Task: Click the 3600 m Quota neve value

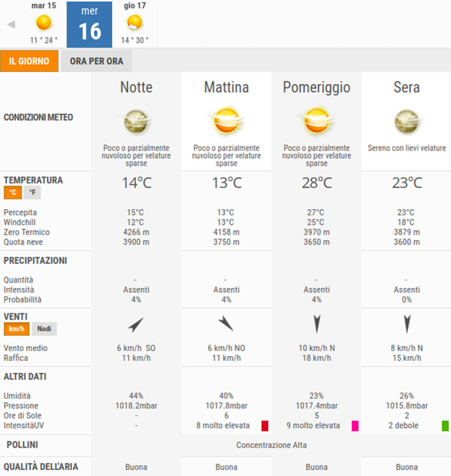Action: tap(407, 242)
